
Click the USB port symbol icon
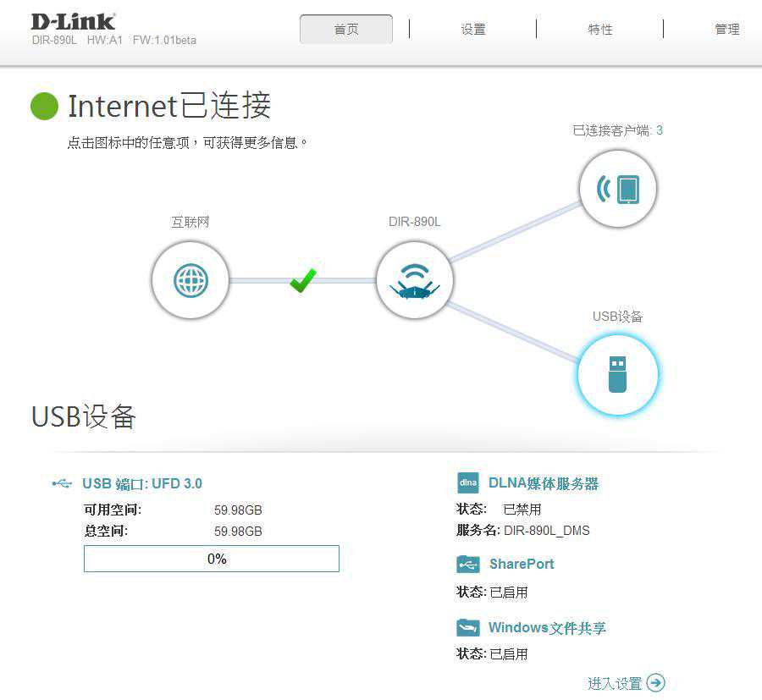pos(62,483)
